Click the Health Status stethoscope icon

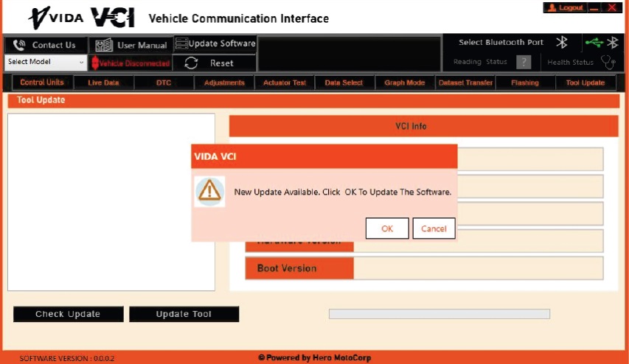[608, 63]
